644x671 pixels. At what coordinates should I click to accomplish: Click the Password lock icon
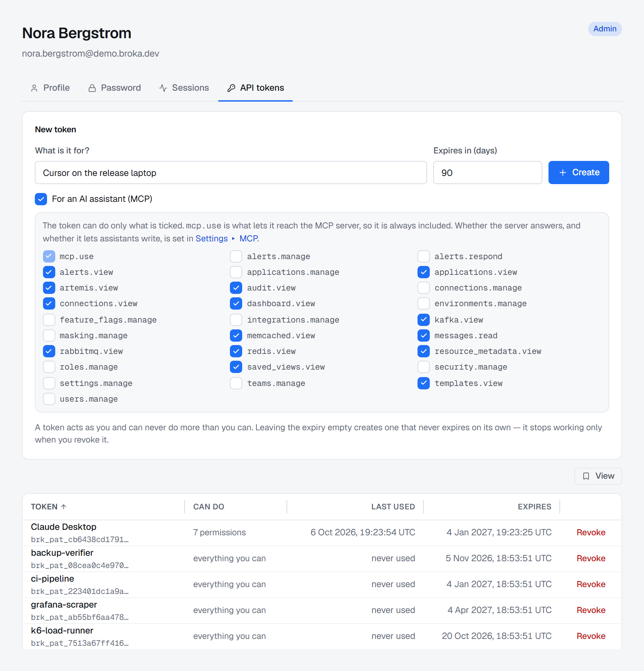point(92,88)
